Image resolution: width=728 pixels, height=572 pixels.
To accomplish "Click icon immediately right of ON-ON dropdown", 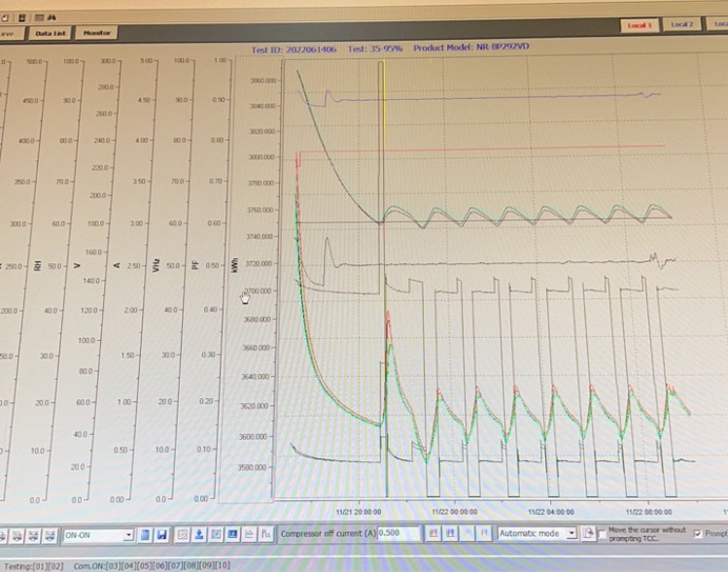I will tap(144, 534).
